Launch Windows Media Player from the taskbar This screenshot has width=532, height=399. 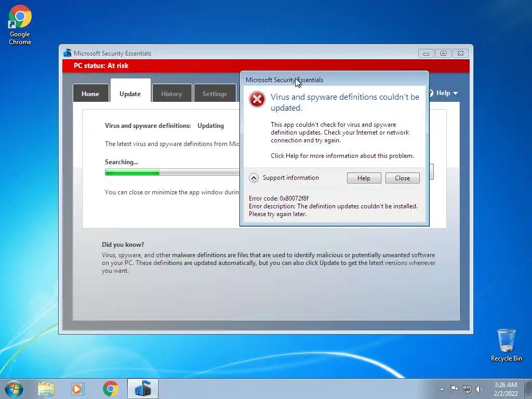click(78, 389)
